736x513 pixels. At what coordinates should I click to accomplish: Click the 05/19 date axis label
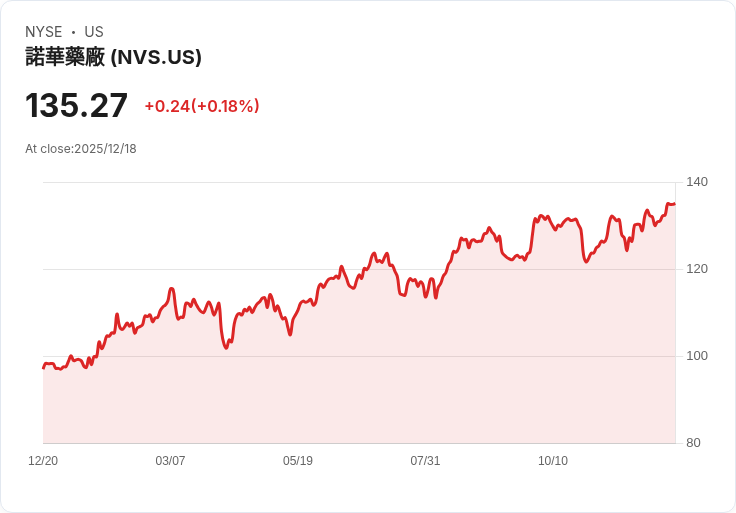tap(298, 461)
